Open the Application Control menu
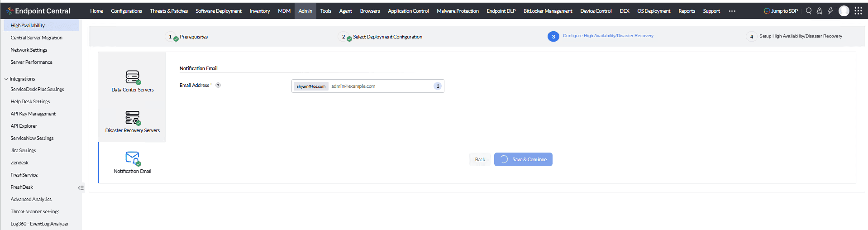Image resolution: width=868 pixels, height=230 pixels. 408,11
